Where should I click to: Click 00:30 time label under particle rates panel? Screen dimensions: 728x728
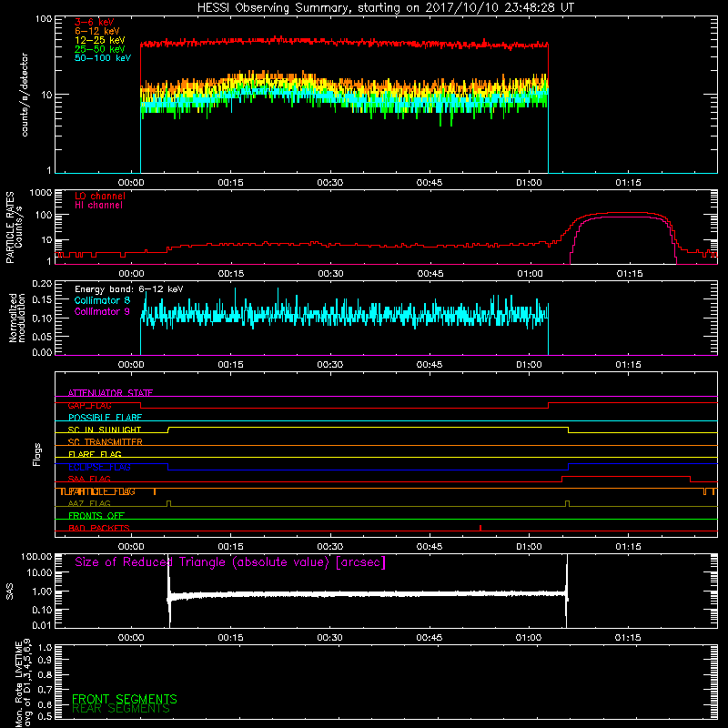click(330, 274)
